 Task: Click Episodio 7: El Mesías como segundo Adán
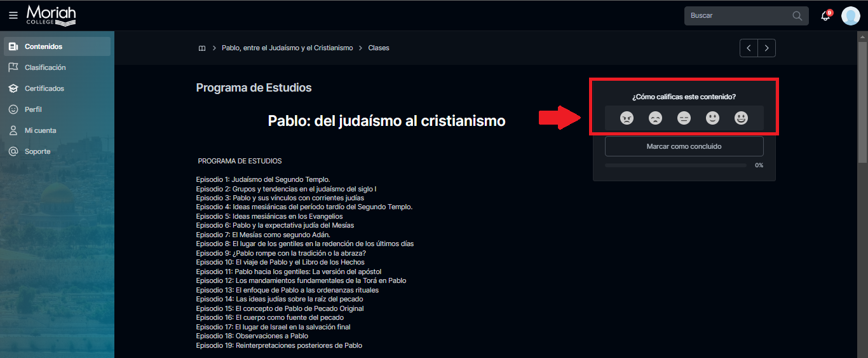point(263,235)
